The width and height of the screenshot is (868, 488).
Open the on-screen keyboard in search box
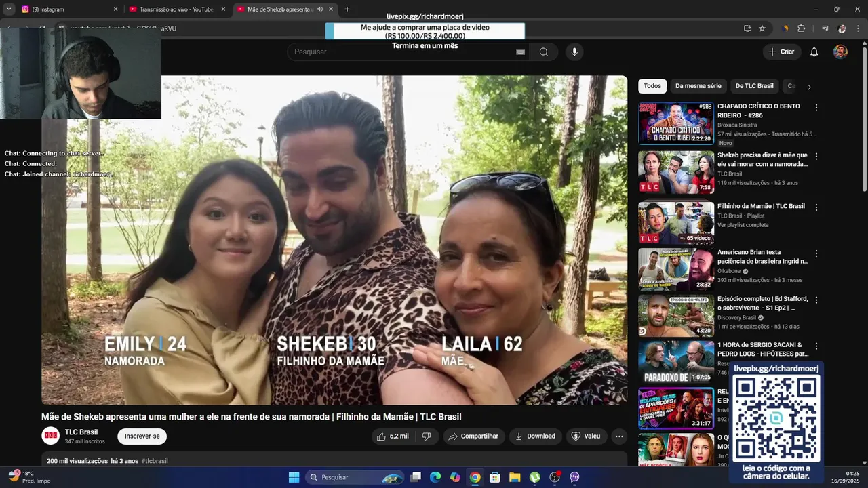[520, 52]
